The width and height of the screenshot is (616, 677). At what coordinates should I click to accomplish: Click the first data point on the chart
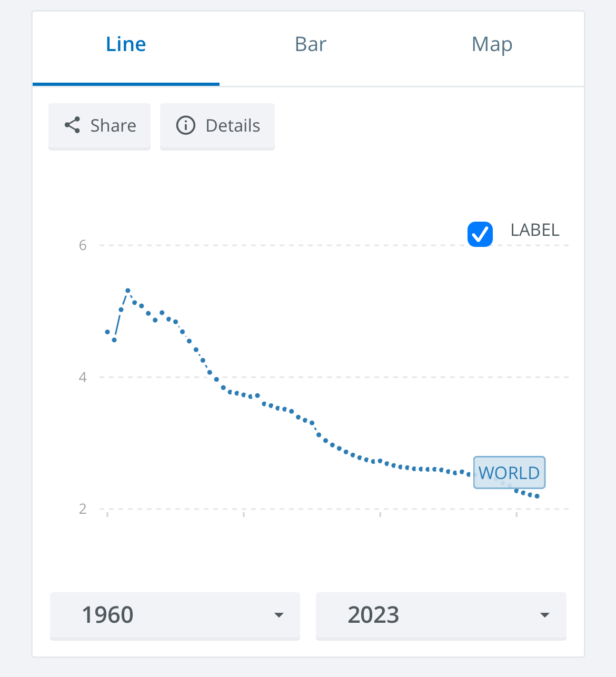107,332
